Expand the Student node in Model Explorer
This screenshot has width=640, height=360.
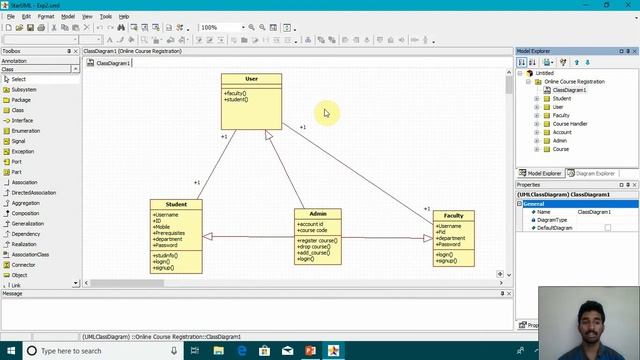click(x=537, y=99)
